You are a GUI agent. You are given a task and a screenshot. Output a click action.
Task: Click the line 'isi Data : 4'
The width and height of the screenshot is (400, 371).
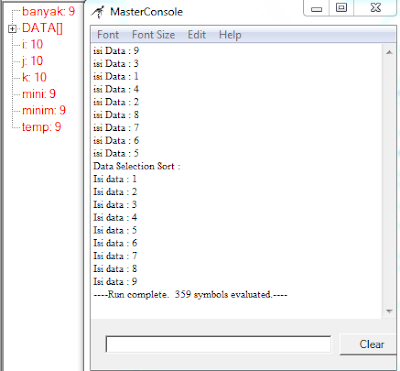coord(116,89)
